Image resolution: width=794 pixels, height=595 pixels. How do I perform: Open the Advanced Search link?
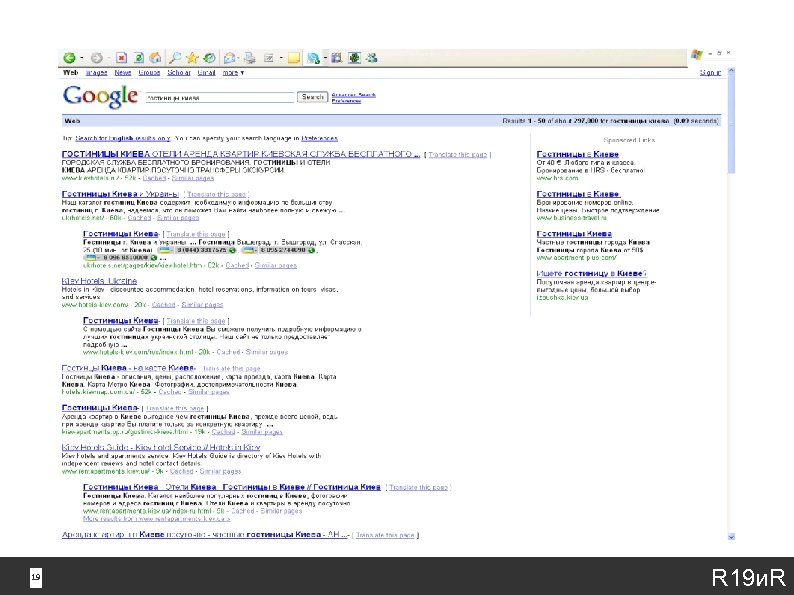(x=353, y=95)
